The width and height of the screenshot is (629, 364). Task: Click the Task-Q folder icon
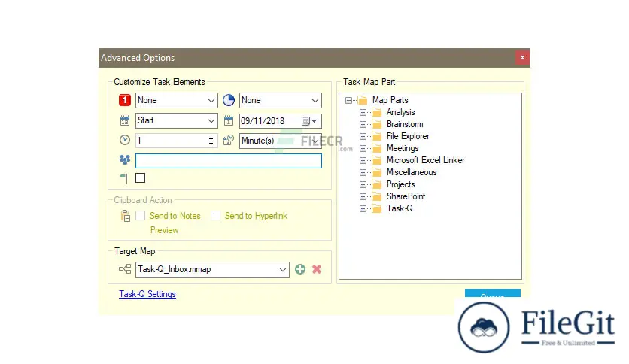click(377, 208)
